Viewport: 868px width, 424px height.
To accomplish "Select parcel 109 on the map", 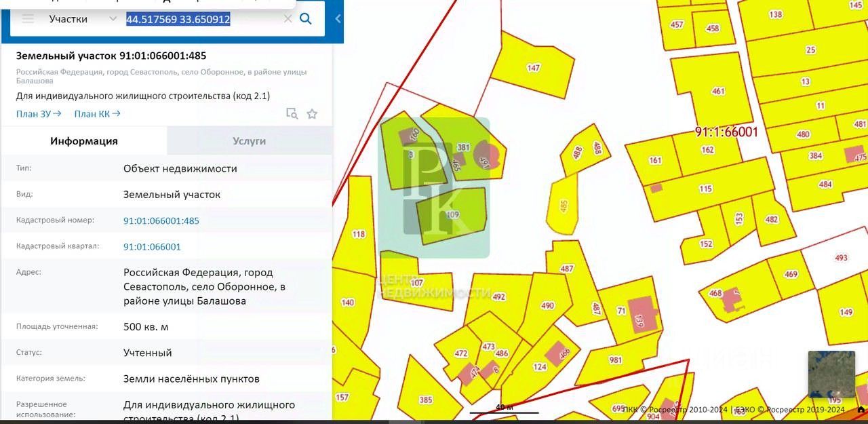I will coord(453,215).
